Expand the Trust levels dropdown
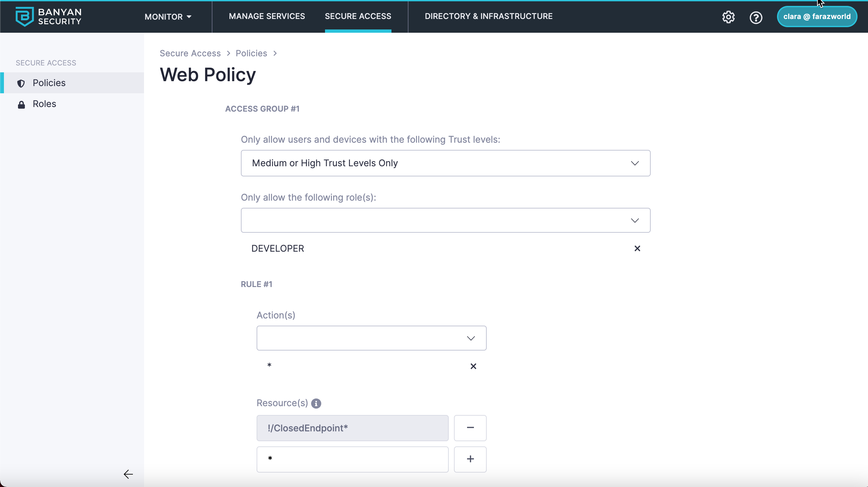 pyautogui.click(x=445, y=163)
